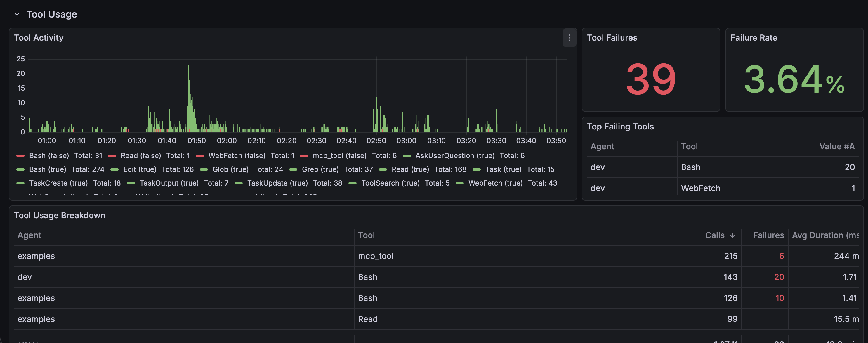Hide the "WebFetch (false)" series from the chart
This screenshot has height=343, width=868.
coord(237,155)
